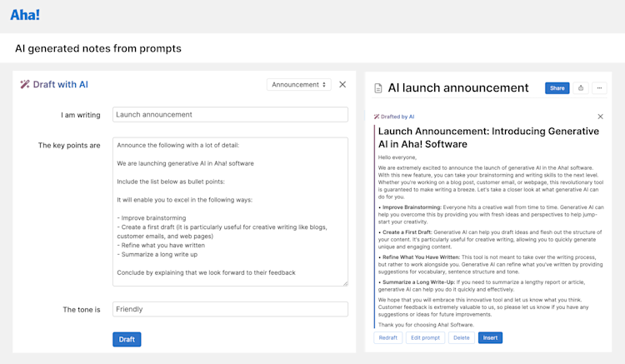Viewport: 625px width, 364px height.
Task: Click the 'Draft with AI' title text
Action: [x=61, y=84]
